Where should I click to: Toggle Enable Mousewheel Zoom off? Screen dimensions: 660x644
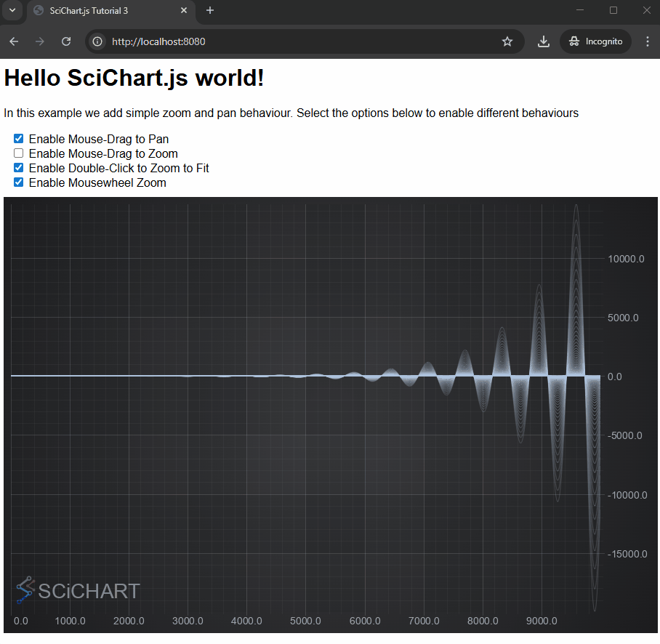[17, 182]
